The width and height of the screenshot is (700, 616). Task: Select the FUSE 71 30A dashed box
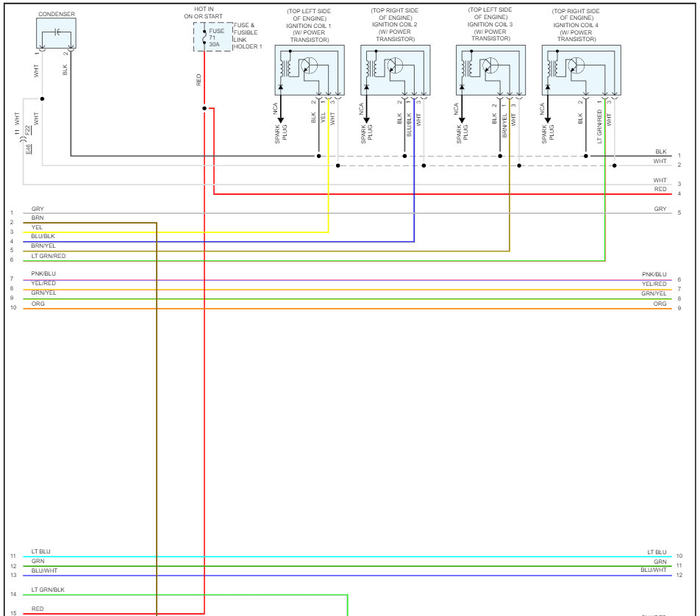[x=213, y=37]
